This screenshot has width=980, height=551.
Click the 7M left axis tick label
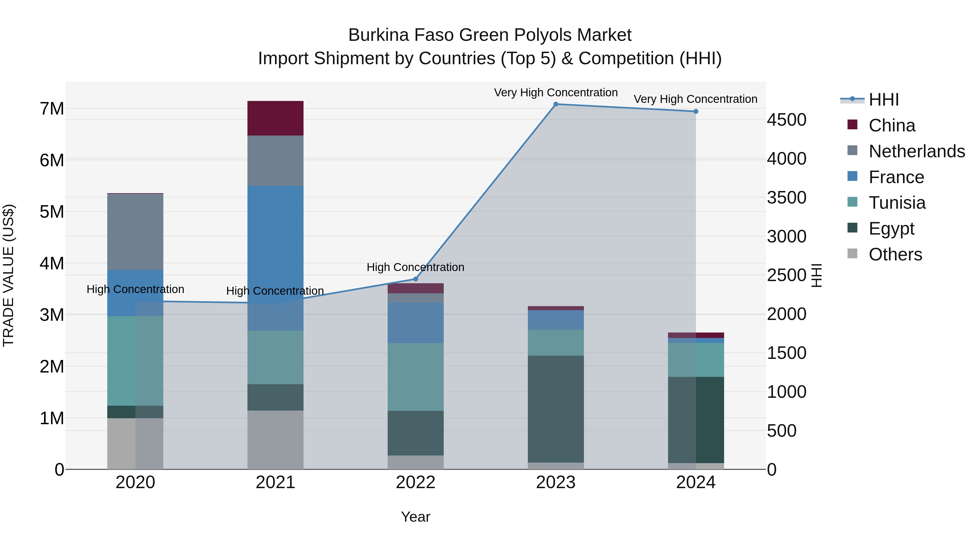52,109
